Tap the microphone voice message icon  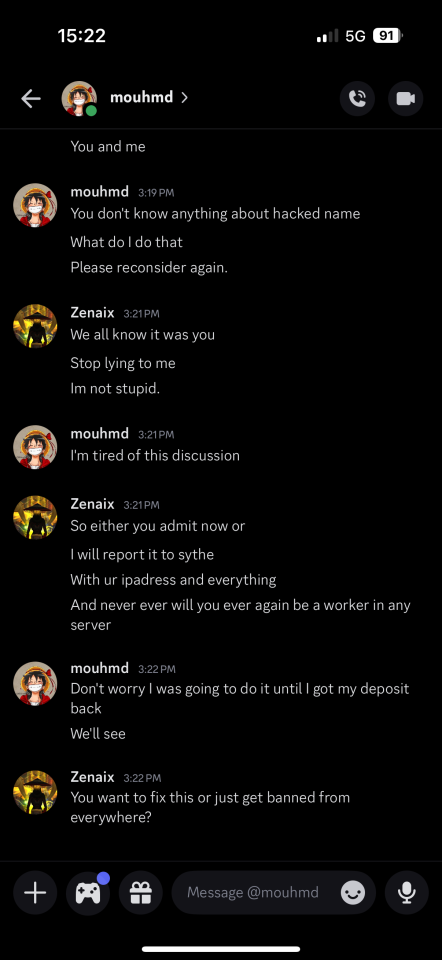406,893
